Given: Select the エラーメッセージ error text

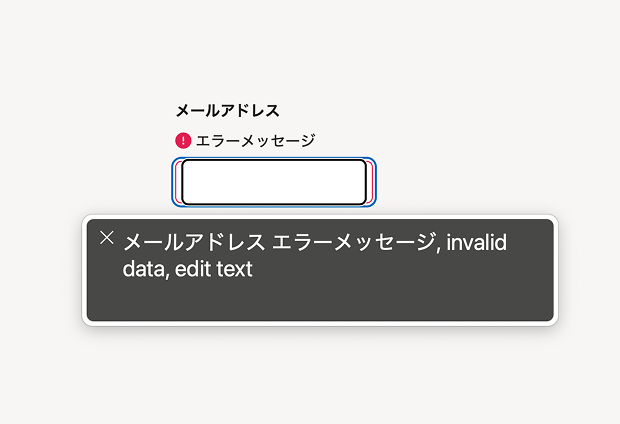Looking at the screenshot, I should (255, 141).
